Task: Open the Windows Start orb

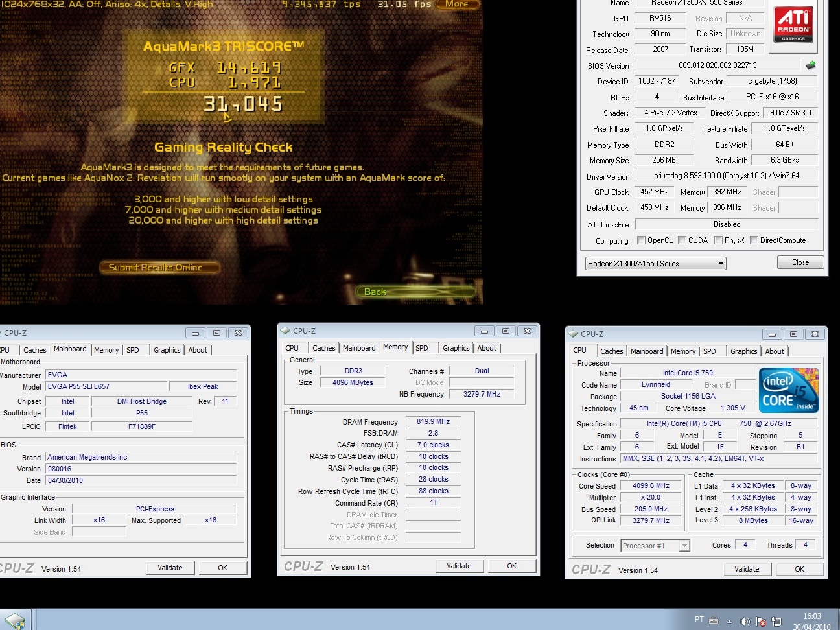Action: click(x=14, y=620)
